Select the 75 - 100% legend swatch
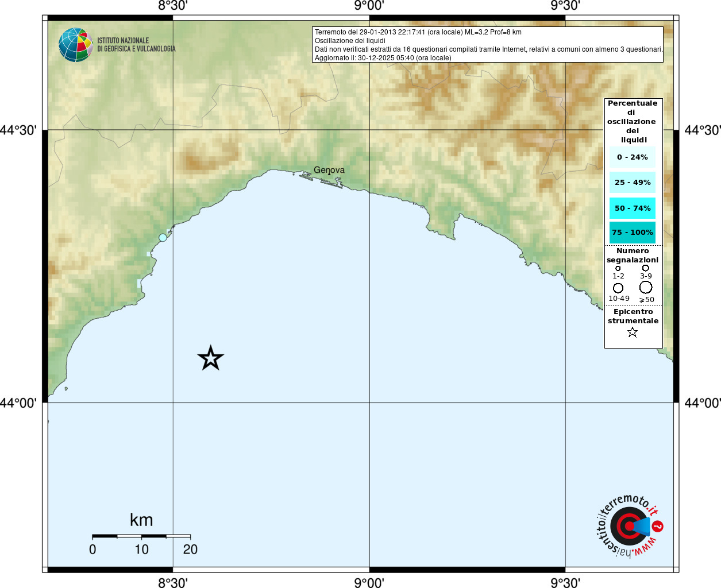Viewport: 721px width, 588px height. [633, 232]
